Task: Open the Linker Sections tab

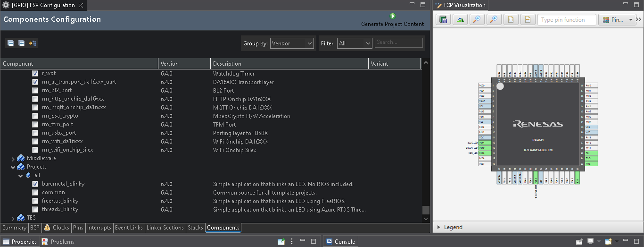Action: pos(165,228)
